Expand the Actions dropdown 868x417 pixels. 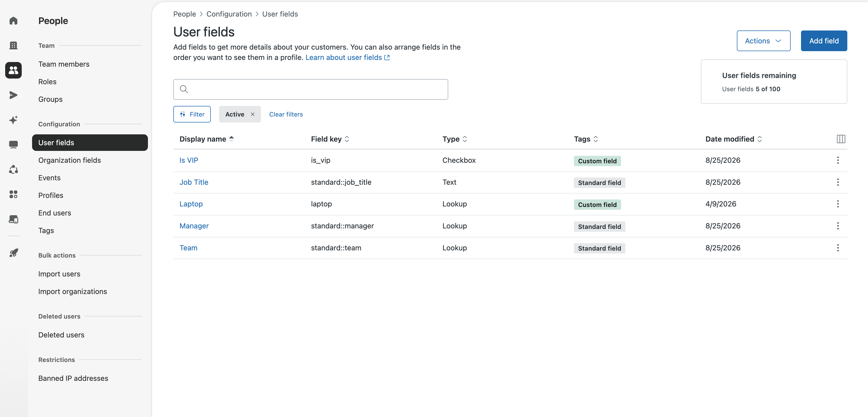click(763, 41)
